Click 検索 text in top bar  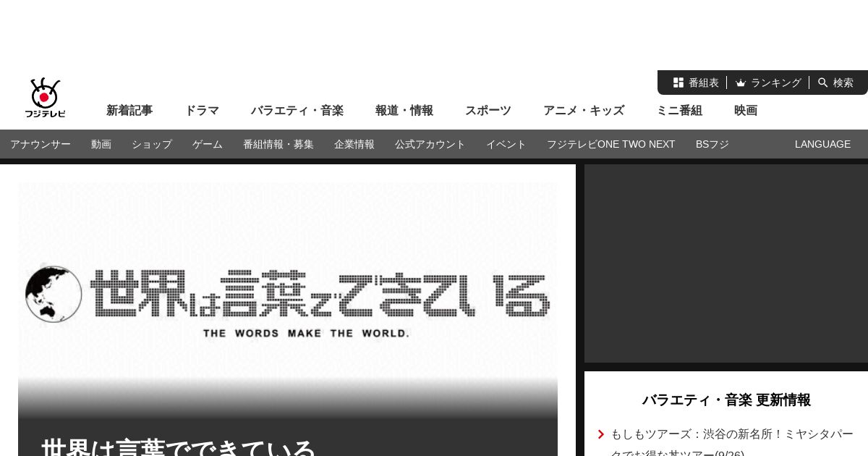point(843,83)
